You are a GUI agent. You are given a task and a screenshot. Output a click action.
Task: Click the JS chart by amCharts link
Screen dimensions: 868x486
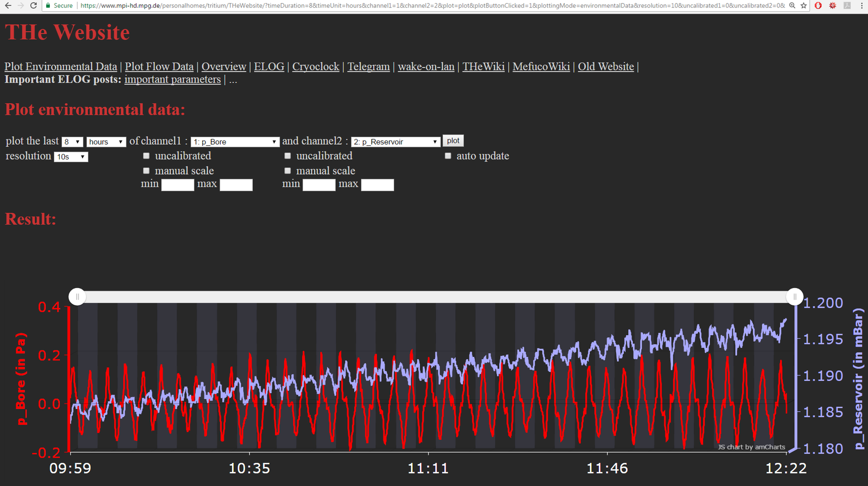[751, 447]
